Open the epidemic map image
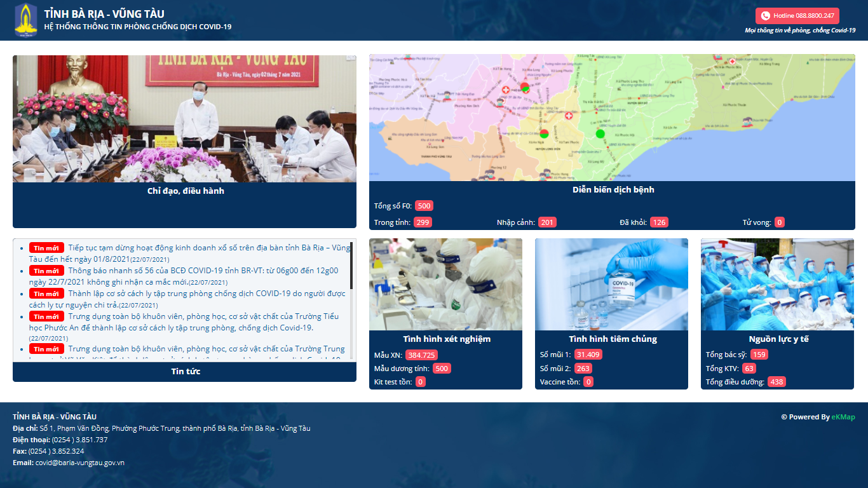Viewport: 868px width, 488px height. tap(612, 118)
